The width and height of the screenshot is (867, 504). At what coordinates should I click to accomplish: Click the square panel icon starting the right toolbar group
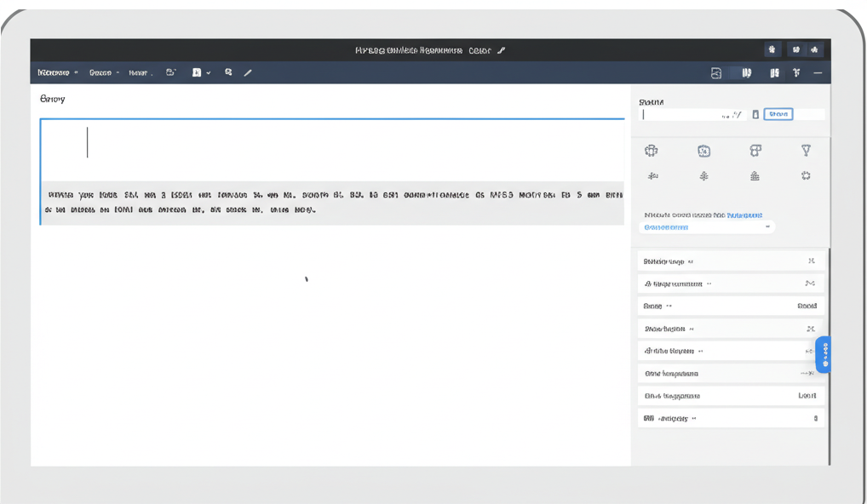[x=716, y=73]
